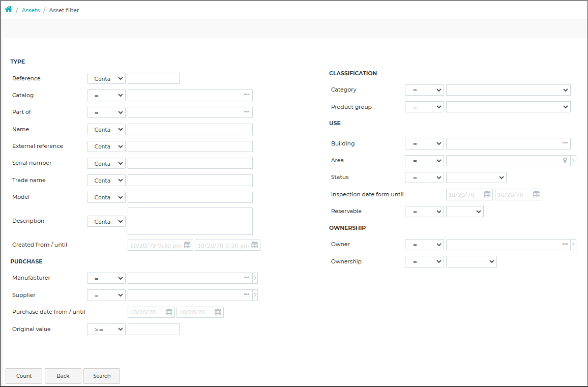588x387 pixels.
Task: Open the Reference operator dropdown
Action: click(x=106, y=78)
